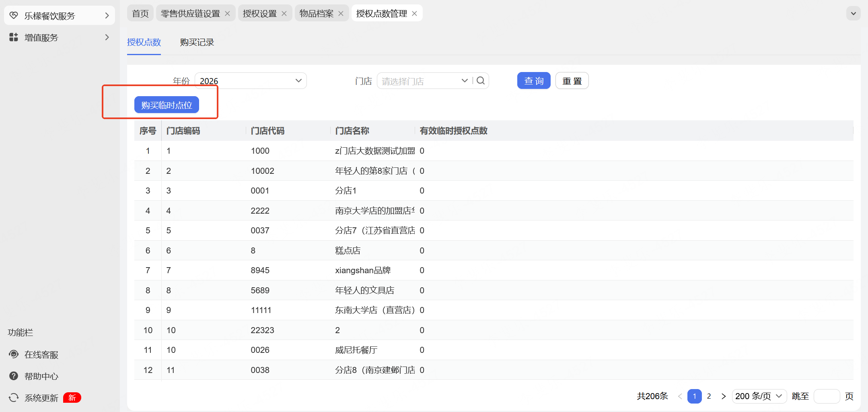
Task: Switch to the 物品档案 tab
Action: tap(317, 14)
